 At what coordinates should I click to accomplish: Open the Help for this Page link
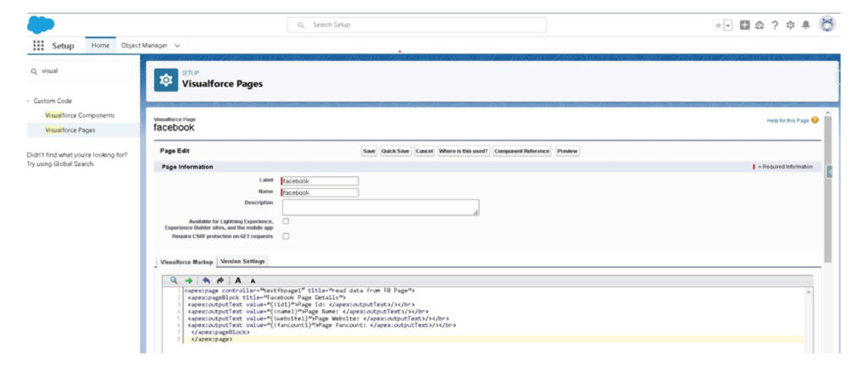click(x=787, y=120)
